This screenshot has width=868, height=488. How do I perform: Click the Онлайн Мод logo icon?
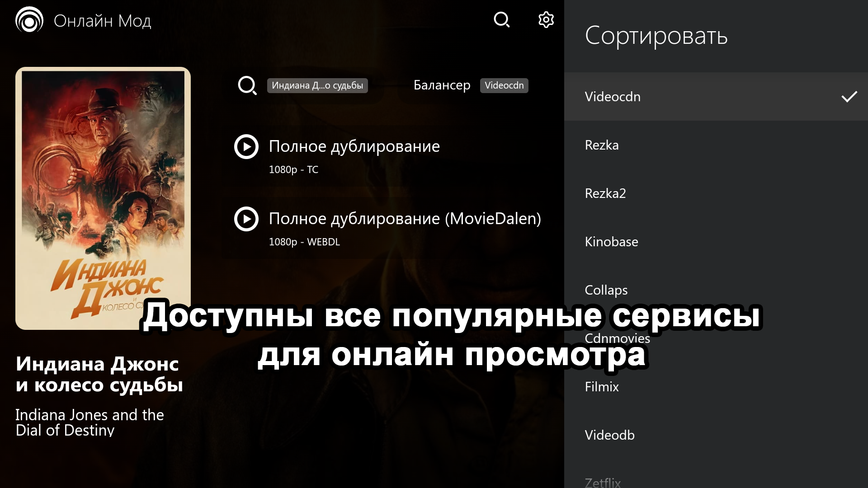(29, 20)
